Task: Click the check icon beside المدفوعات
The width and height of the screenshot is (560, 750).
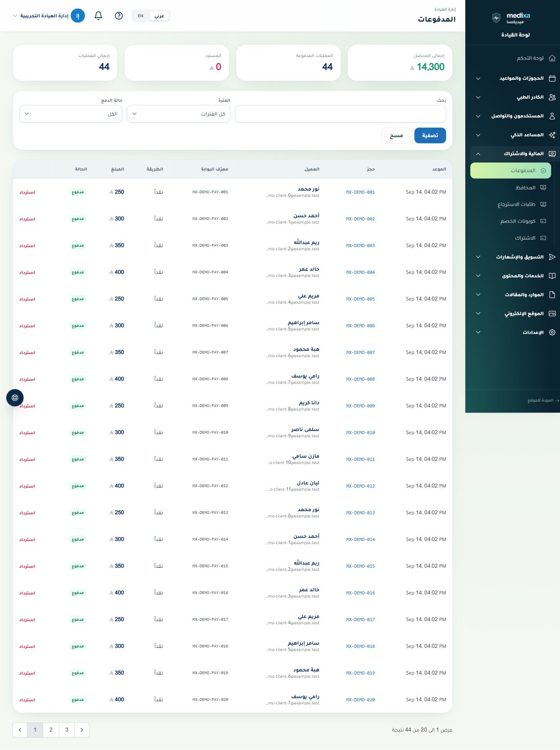Action: 543,171
